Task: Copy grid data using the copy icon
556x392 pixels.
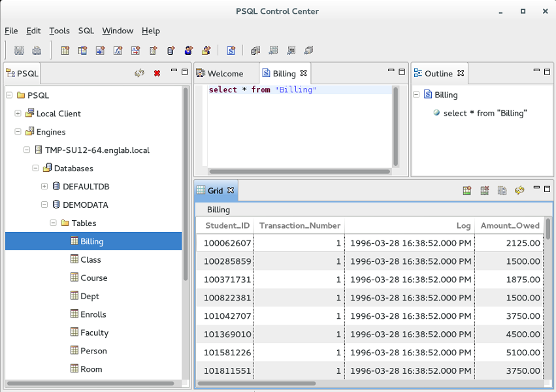Action: pos(501,190)
